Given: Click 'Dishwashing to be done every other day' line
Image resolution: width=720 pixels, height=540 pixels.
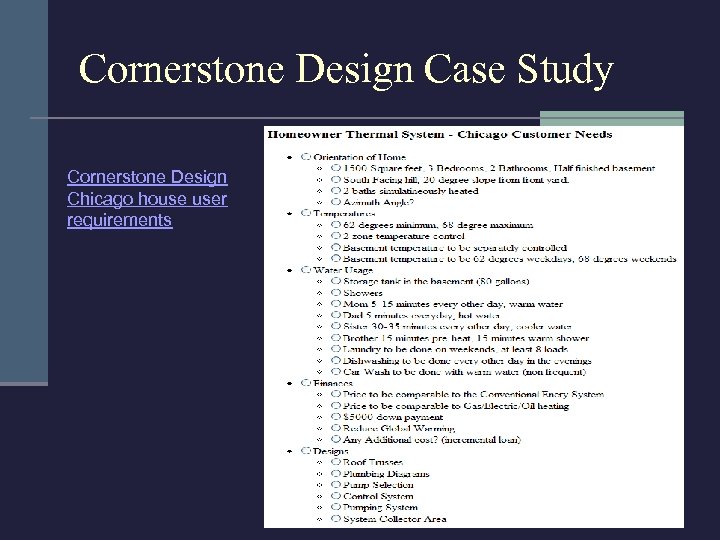Looking at the screenshot, I should 467,360.
